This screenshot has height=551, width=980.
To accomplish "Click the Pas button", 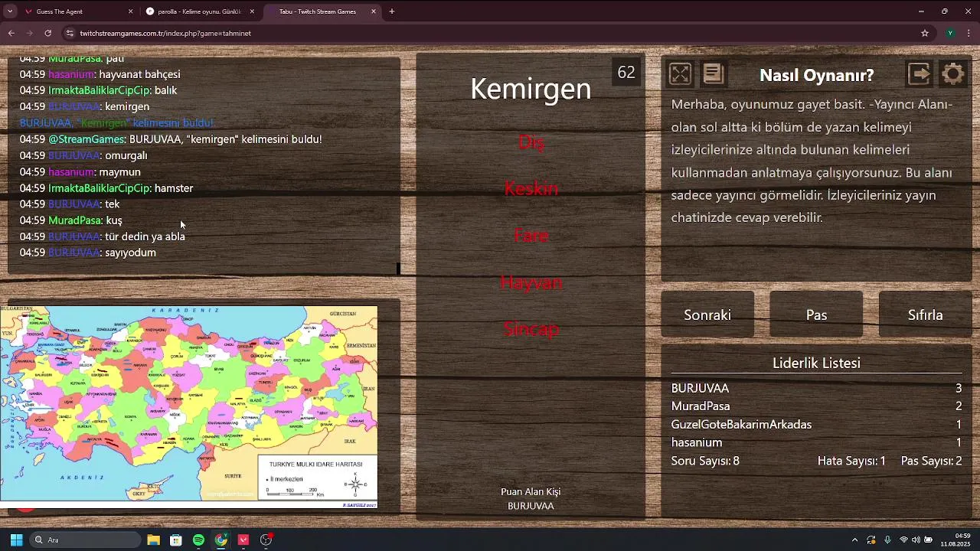I will 816,315.
